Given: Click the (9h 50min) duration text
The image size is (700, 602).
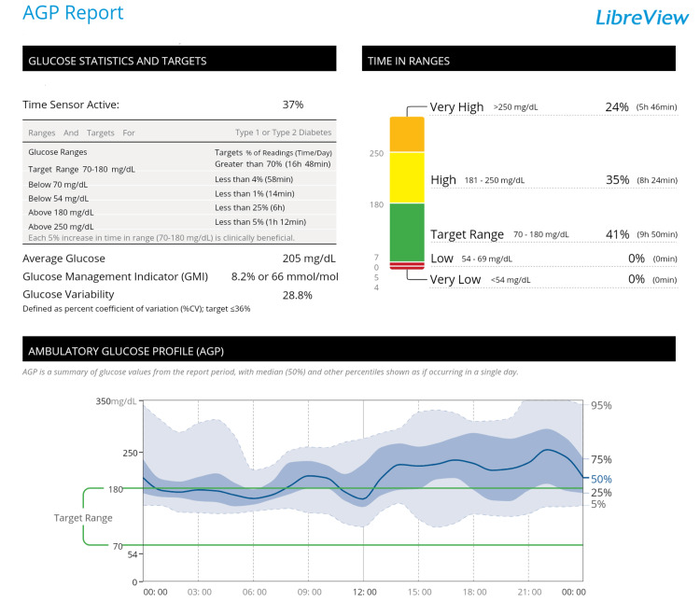Looking at the screenshot, I should (x=657, y=234).
